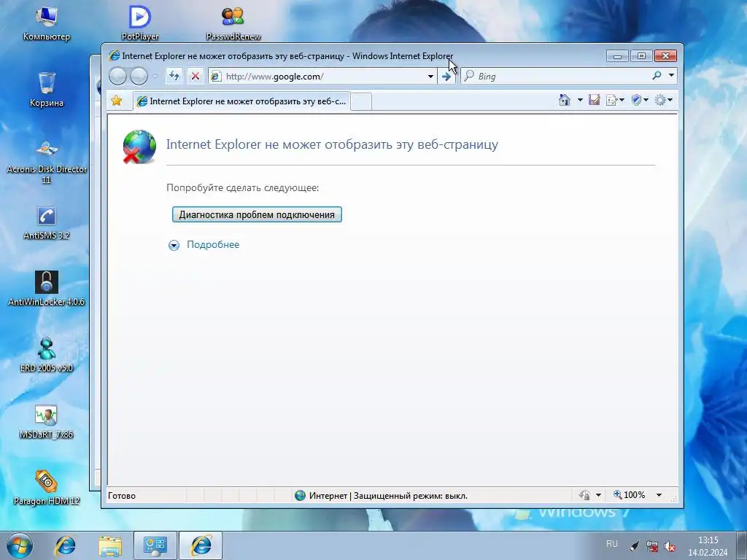Open the Windows Start menu orb

pyautogui.click(x=20, y=545)
